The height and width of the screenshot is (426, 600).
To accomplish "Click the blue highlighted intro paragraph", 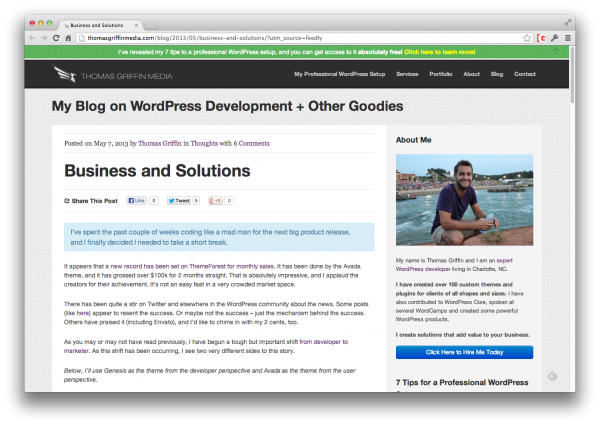I will 219,237.
